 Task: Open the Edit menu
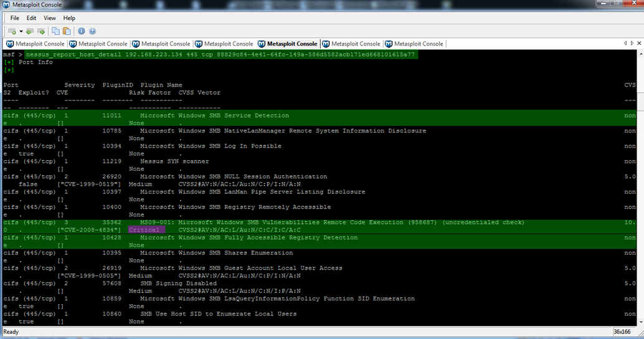click(x=31, y=18)
